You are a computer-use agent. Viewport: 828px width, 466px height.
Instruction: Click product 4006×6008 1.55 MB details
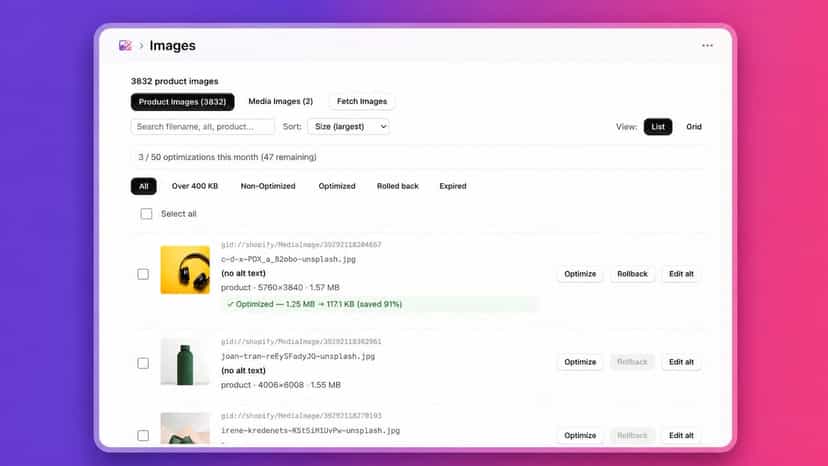click(280, 385)
